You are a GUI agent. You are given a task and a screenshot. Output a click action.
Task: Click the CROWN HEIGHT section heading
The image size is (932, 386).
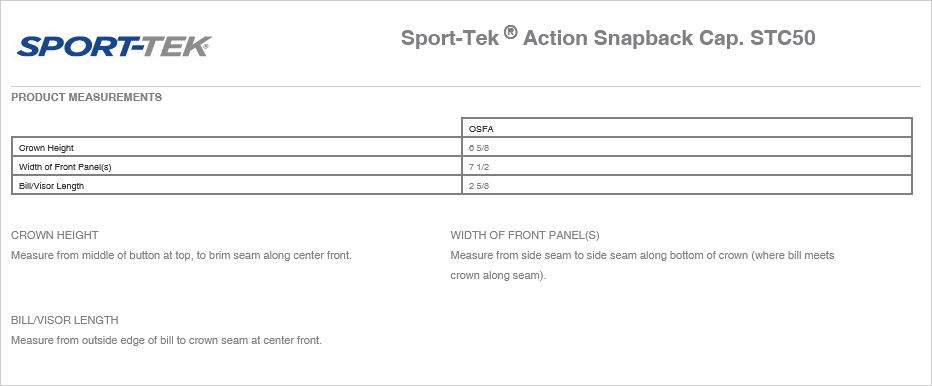point(55,235)
